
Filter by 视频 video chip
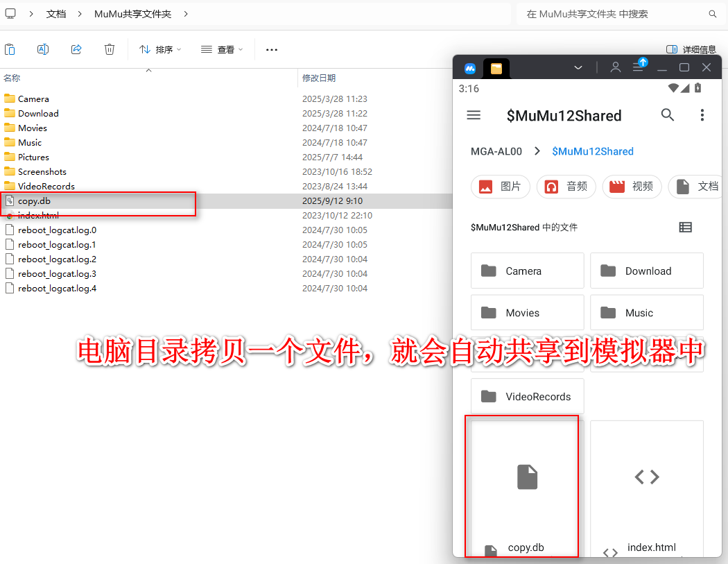tap(632, 187)
